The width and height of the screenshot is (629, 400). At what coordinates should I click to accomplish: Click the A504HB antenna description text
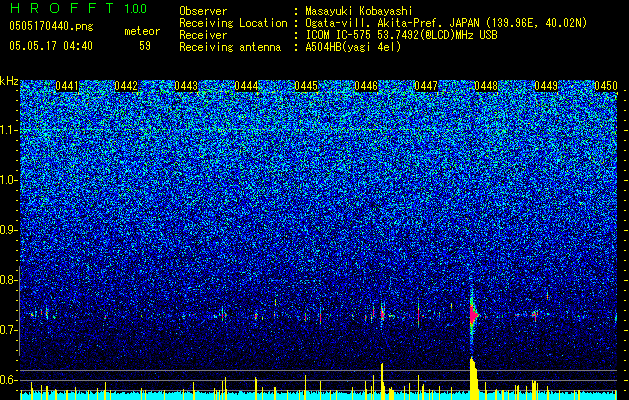353,47
